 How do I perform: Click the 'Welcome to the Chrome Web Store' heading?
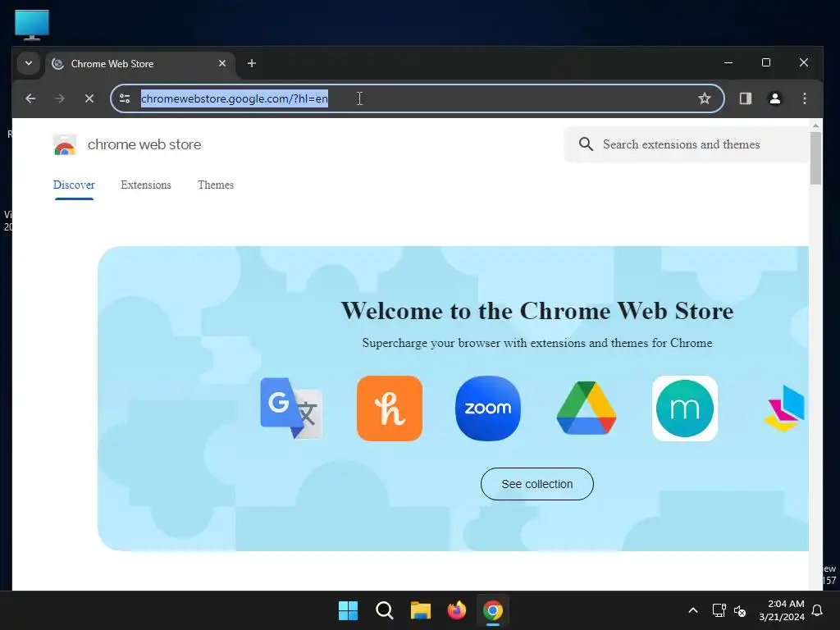536,311
